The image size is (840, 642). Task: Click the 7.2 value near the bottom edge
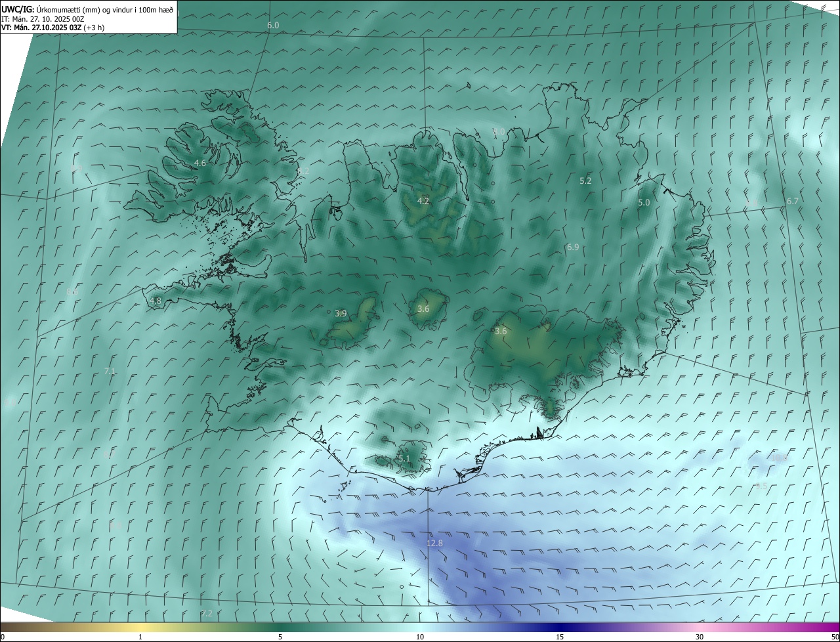click(x=207, y=613)
